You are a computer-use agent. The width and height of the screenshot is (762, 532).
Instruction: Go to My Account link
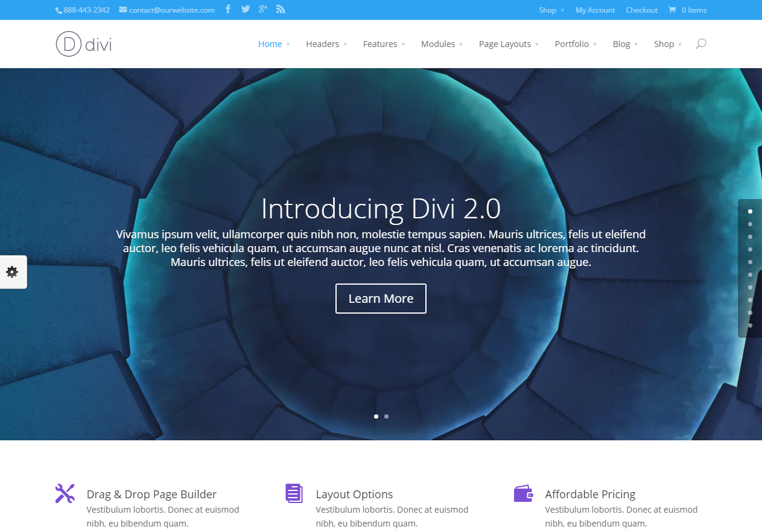coord(595,10)
